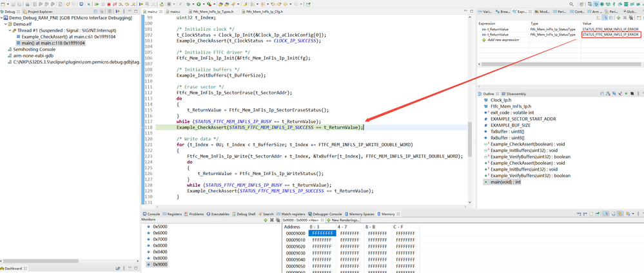
Task: Open the Breakpoints view tab
Action: click(503, 12)
